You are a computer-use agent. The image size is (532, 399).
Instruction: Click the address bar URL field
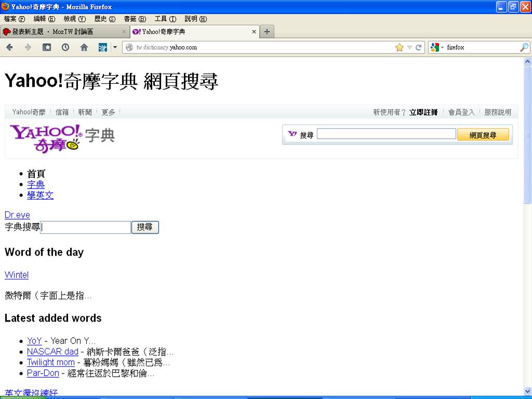(x=264, y=47)
